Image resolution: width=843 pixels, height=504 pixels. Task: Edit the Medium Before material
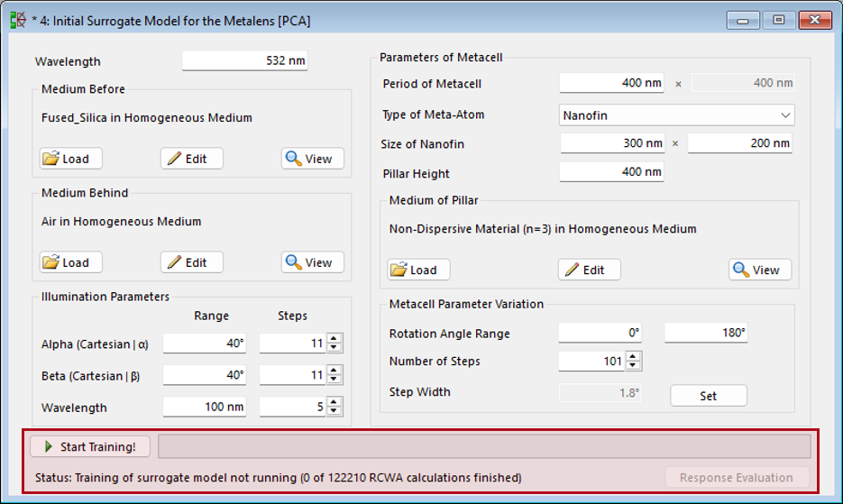(x=191, y=159)
